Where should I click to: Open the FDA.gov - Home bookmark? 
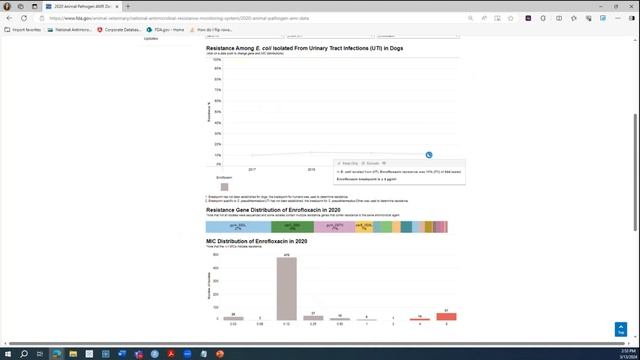(165, 30)
